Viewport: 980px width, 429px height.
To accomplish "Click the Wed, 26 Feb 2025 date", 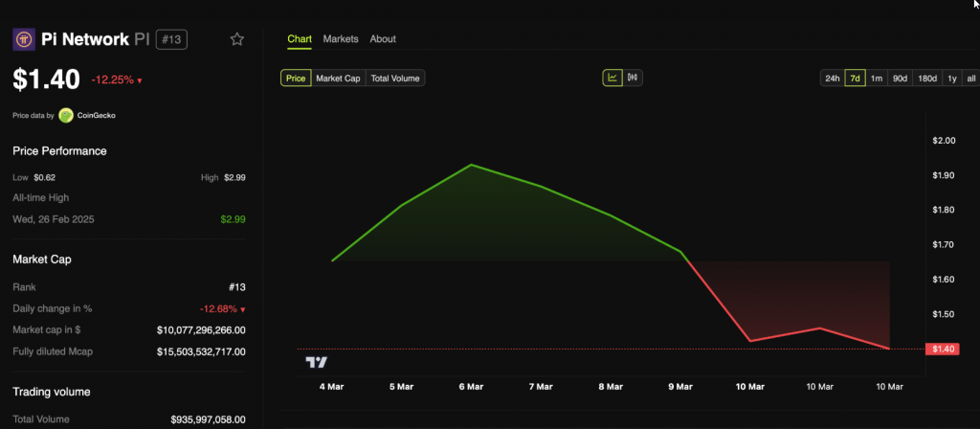I will 54,219.
